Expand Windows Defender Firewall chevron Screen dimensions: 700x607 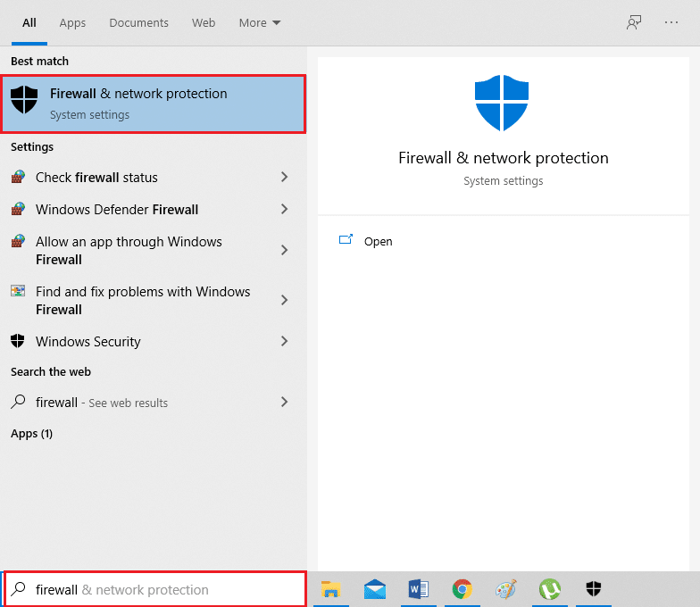click(x=284, y=210)
